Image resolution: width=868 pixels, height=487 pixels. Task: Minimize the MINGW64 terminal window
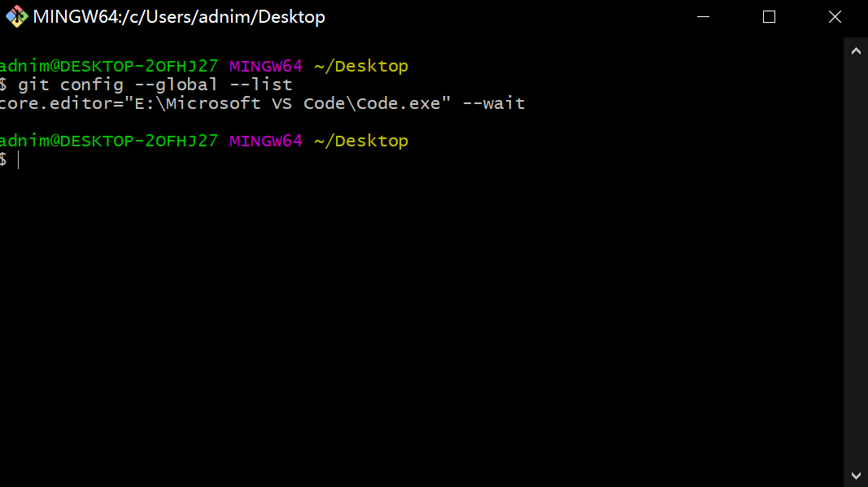[703, 16]
